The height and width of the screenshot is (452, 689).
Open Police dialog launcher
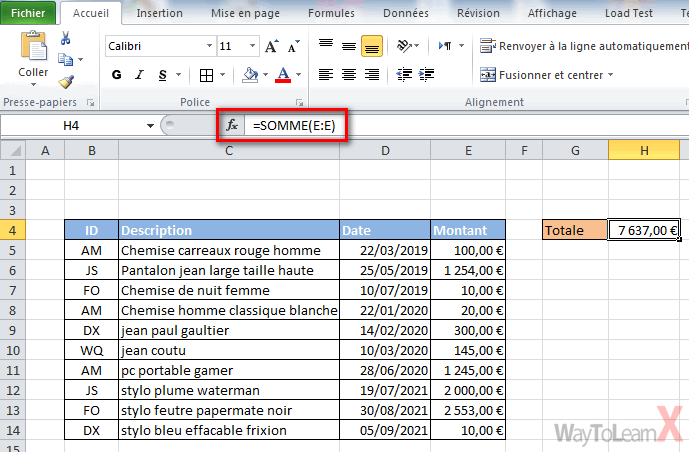coord(300,102)
